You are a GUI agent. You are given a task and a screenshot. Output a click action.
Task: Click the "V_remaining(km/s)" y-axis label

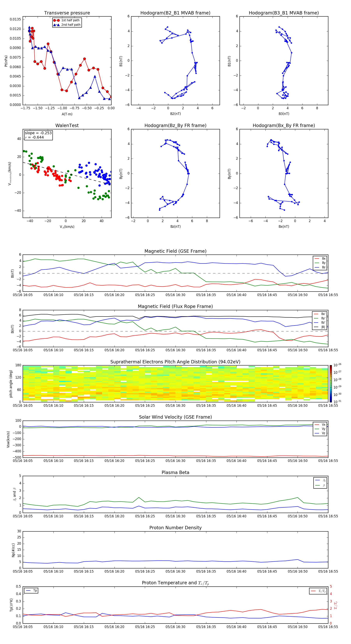click(x=10, y=173)
